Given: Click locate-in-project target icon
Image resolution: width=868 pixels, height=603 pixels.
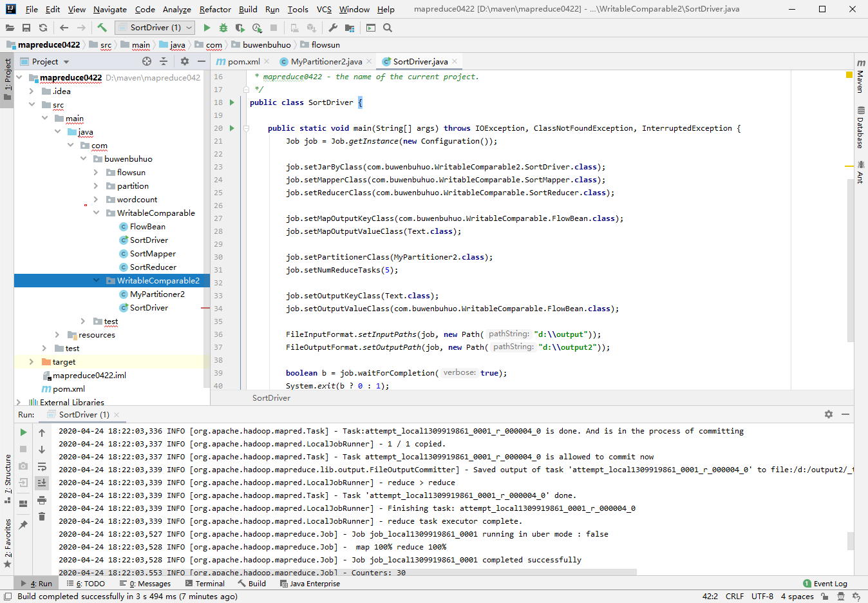Looking at the screenshot, I should 147,61.
